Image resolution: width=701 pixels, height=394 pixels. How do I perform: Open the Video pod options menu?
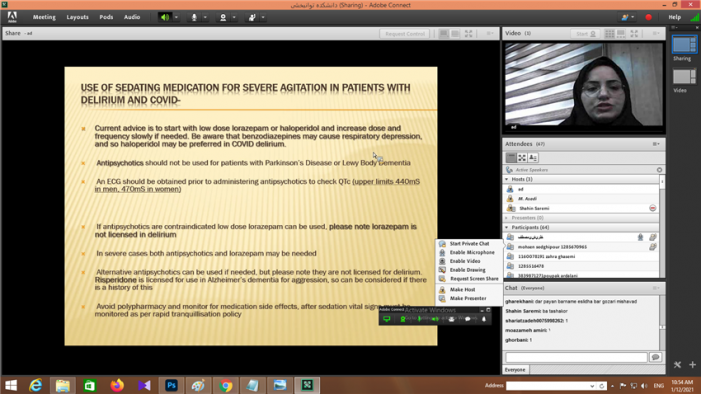coord(656,34)
